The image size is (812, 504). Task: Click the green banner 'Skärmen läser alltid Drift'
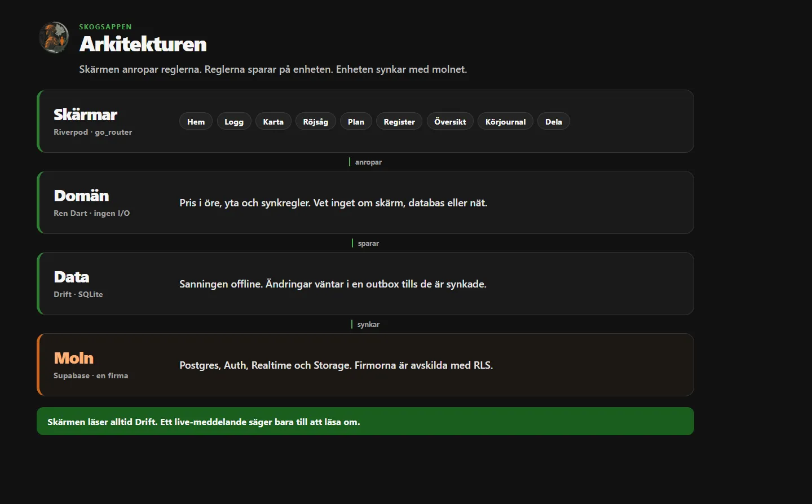pyautogui.click(x=365, y=421)
